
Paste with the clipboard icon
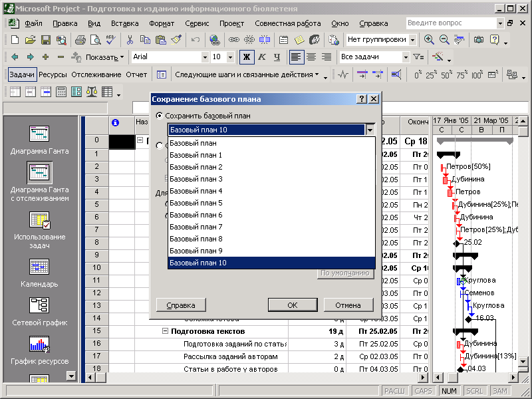point(160,40)
